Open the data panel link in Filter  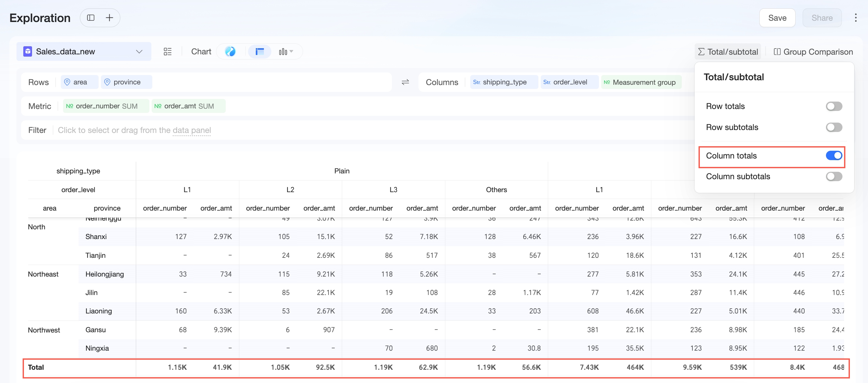[192, 130]
